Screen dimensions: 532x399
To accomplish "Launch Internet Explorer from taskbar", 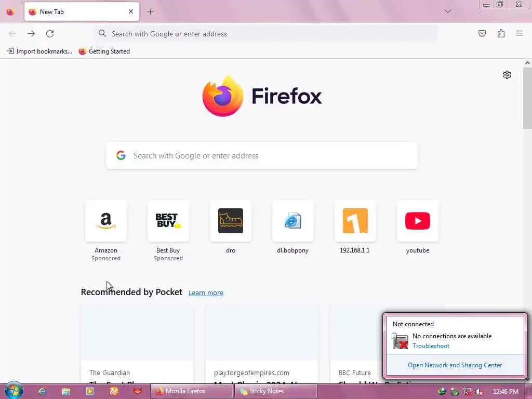I will [42, 391].
